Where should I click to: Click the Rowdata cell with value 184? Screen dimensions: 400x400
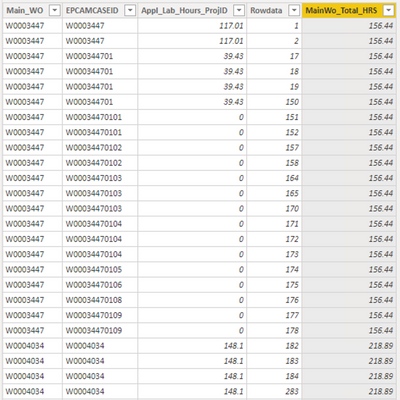coord(274,376)
